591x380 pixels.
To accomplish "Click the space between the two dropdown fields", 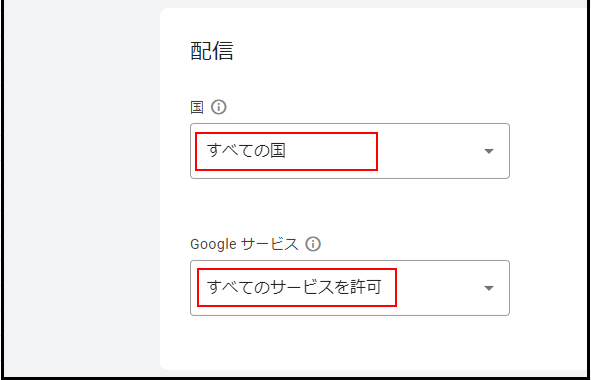I will (x=350, y=207).
